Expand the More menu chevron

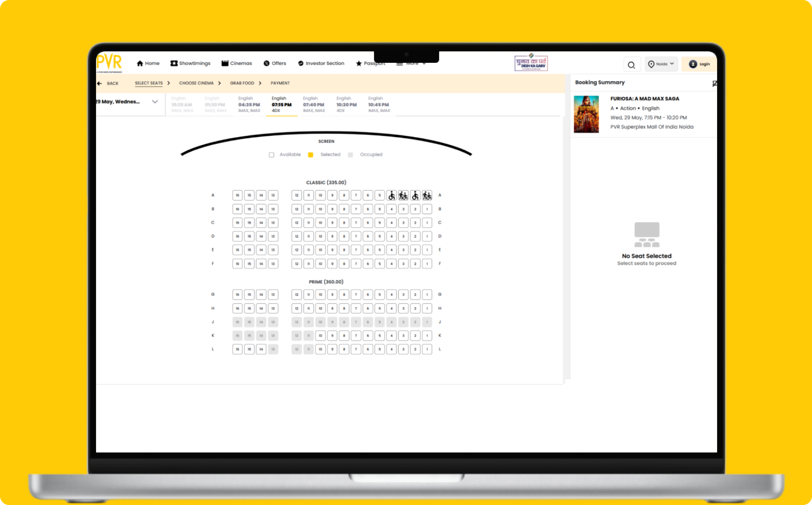tap(424, 64)
